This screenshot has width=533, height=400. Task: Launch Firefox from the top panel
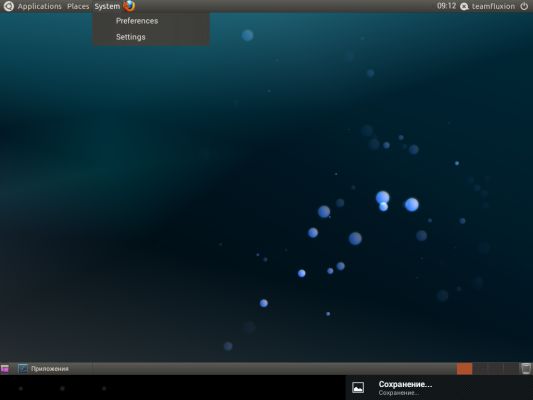tap(129, 6)
